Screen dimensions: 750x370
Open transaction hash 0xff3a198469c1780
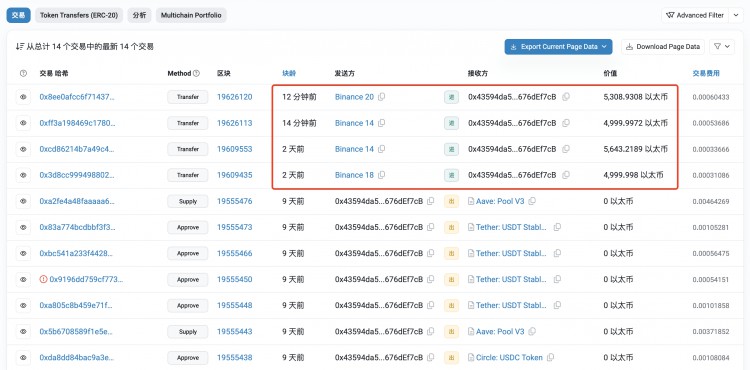coord(77,123)
